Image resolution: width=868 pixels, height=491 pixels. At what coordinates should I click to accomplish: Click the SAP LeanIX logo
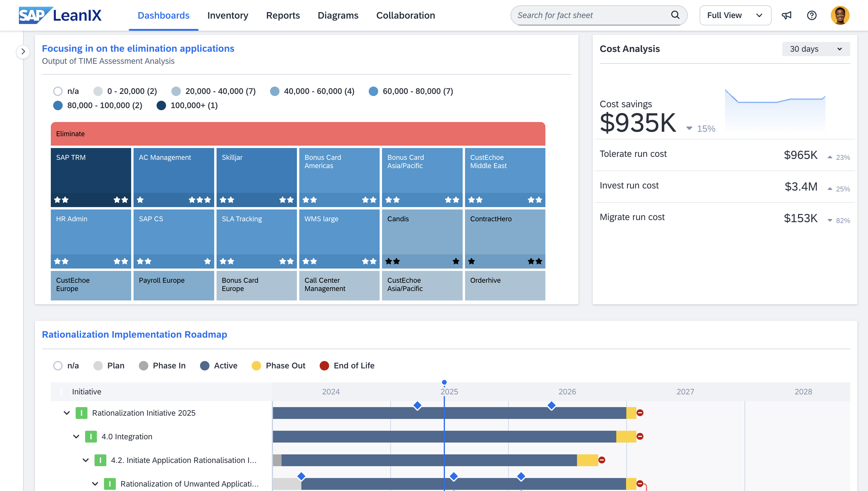click(x=60, y=15)
